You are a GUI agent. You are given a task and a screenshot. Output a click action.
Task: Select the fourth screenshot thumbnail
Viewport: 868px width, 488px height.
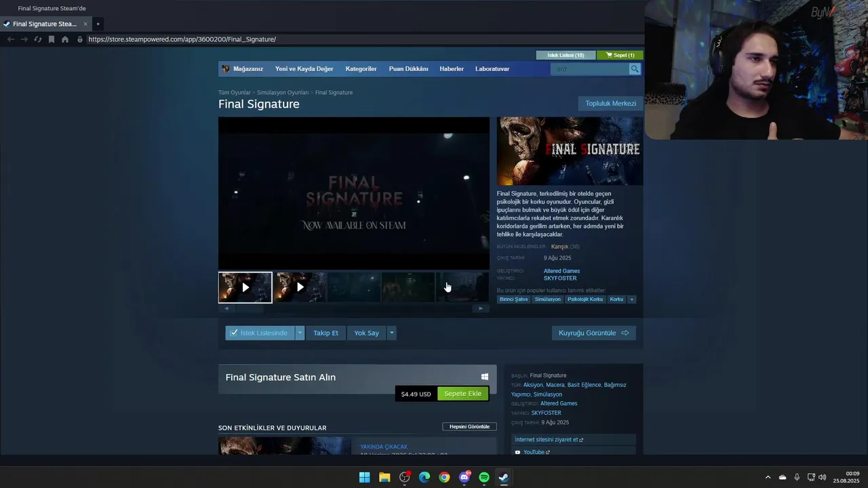pyautogui.click(x=408, y=287)
